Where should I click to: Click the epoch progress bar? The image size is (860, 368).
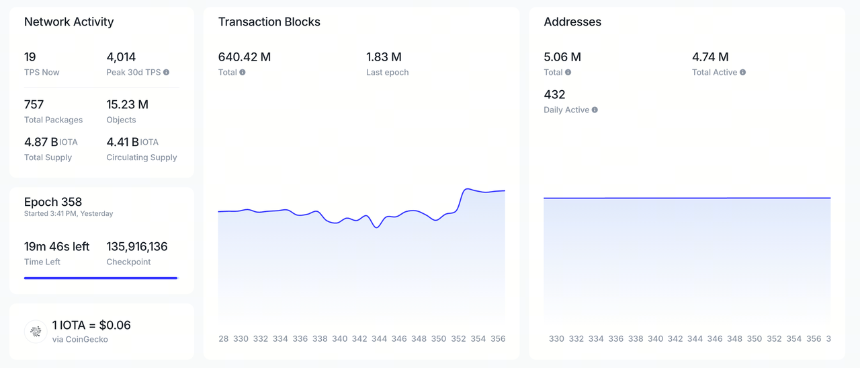click(x=101, y=278)
